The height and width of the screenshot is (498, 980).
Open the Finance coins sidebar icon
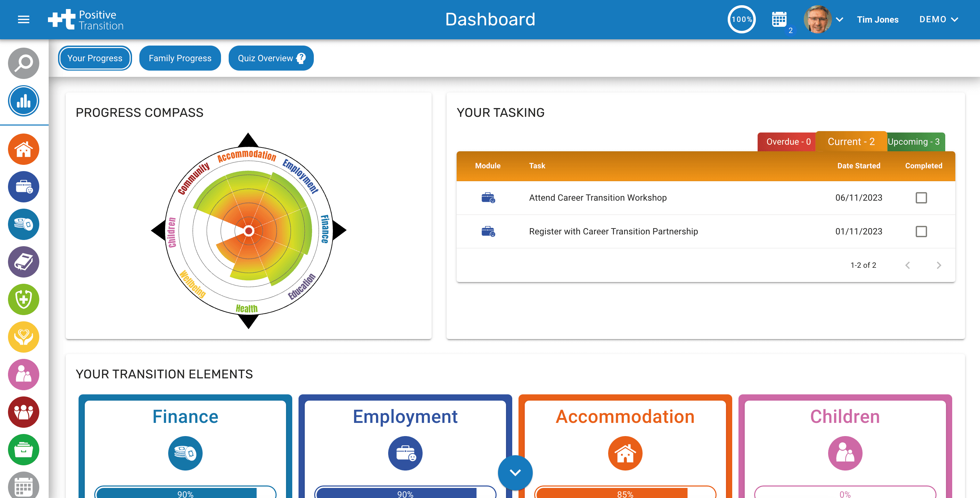[24, 224]
